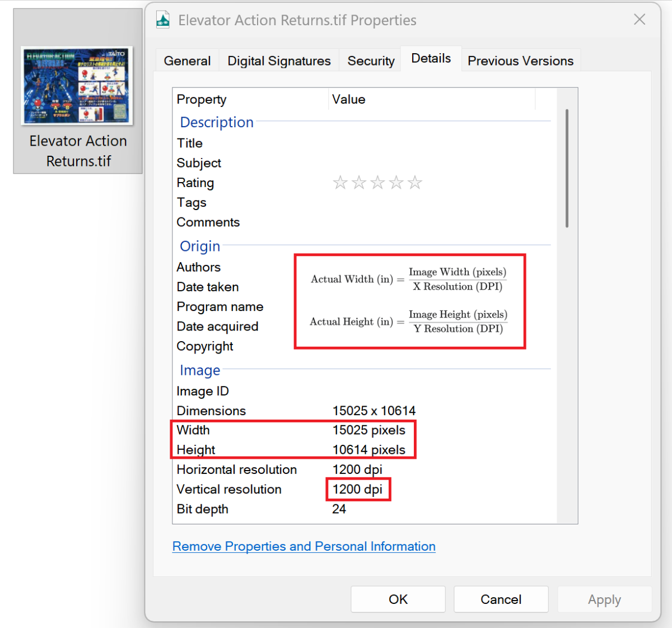Click the Apply button
Screen dimensions: 672x628
[x=604, y=599]
